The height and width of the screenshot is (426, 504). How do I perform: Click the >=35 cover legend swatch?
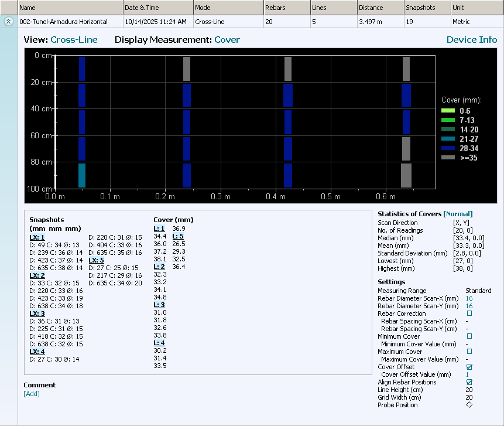click(448, 158)
